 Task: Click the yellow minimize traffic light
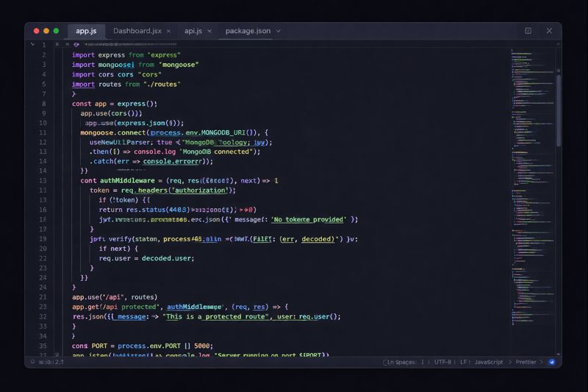(x=46, y=31)
